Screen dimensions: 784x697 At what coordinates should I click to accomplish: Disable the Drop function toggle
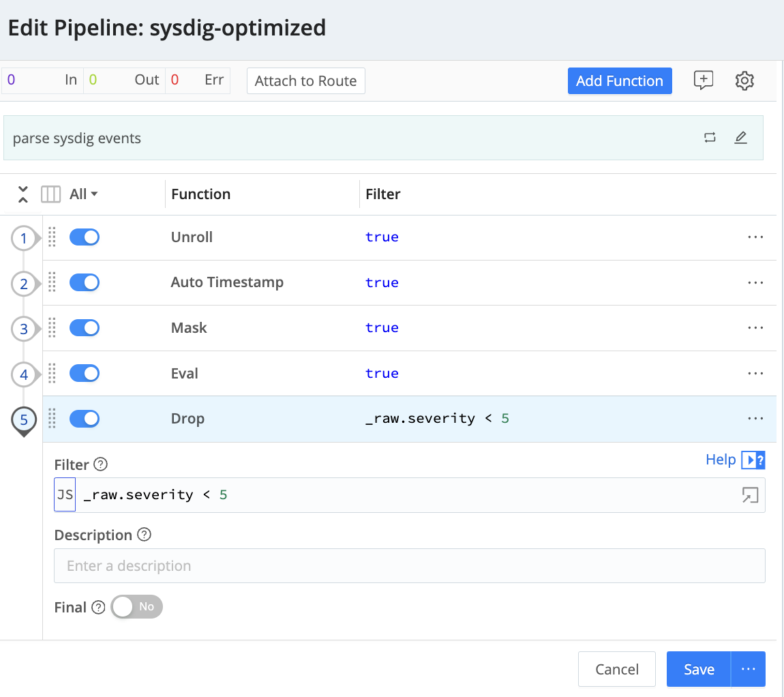click(85, 419)
